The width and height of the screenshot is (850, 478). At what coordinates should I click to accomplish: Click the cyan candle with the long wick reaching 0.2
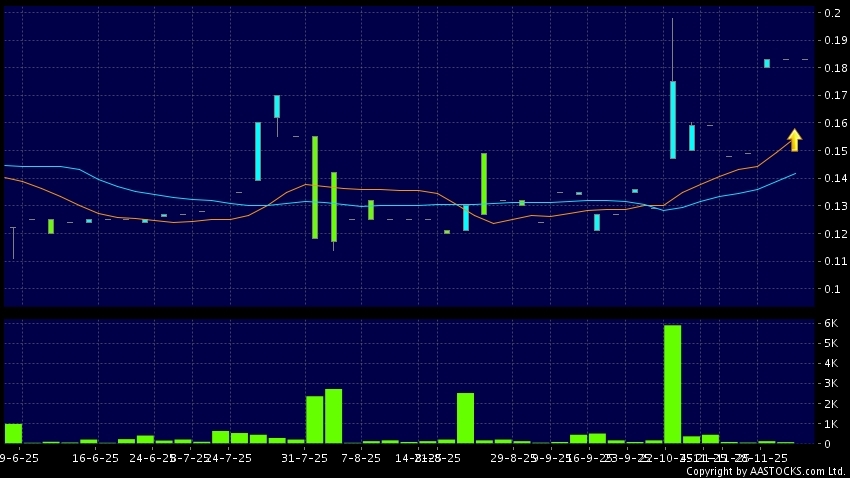pos(673,119)
